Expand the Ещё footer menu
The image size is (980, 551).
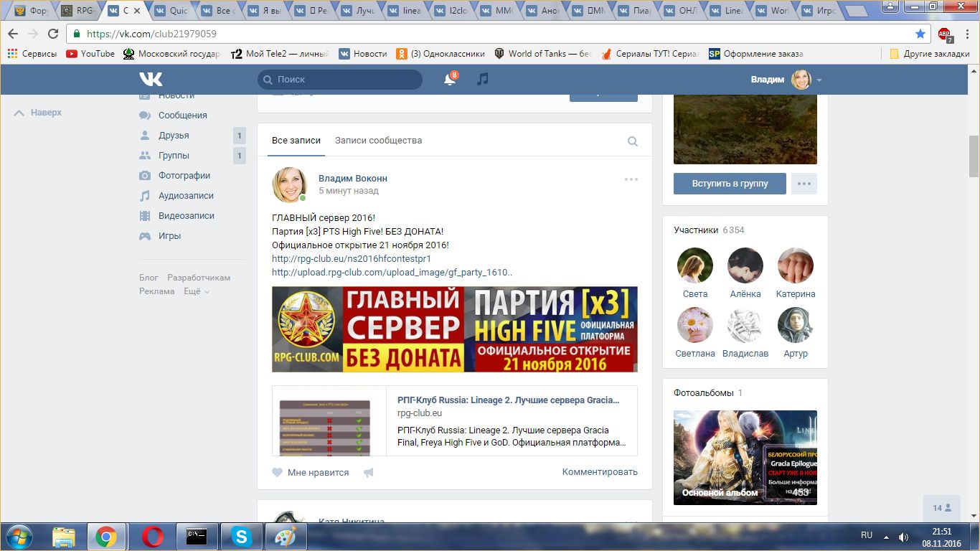196,291
